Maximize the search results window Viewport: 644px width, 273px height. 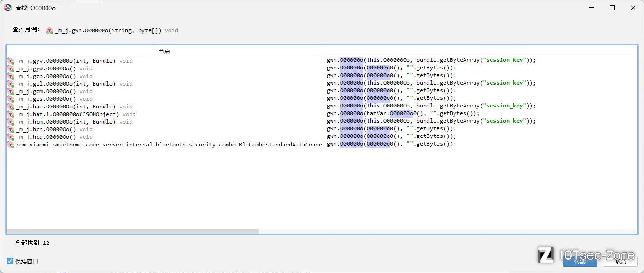click(x=612, y=8)
